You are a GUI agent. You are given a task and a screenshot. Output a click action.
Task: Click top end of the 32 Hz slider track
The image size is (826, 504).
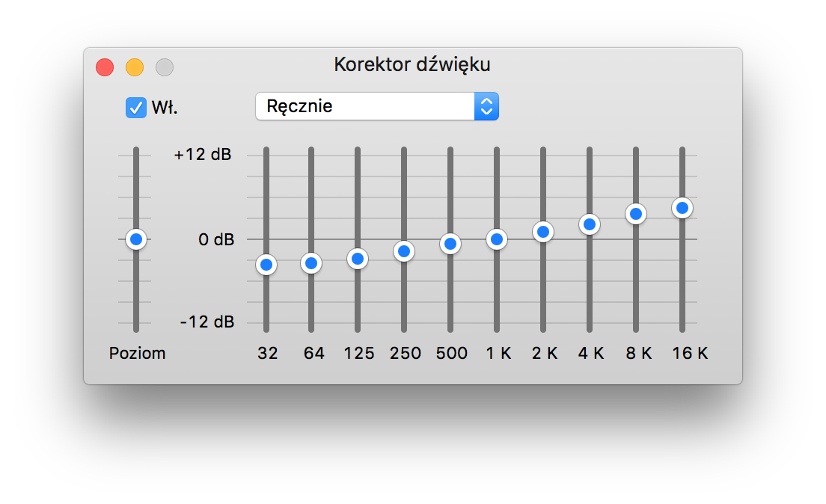click(266, 151)
